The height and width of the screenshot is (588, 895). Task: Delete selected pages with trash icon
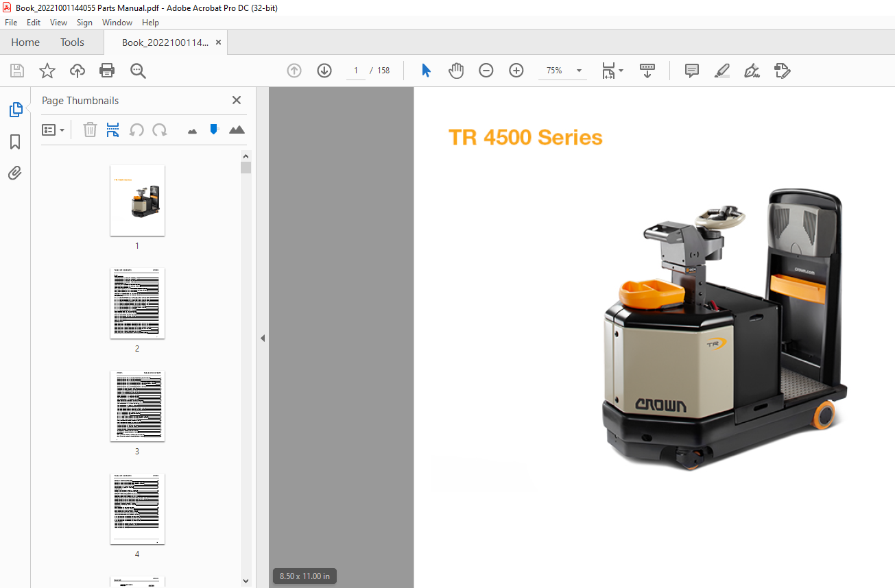pyautogui.click(x=90, y=130)
